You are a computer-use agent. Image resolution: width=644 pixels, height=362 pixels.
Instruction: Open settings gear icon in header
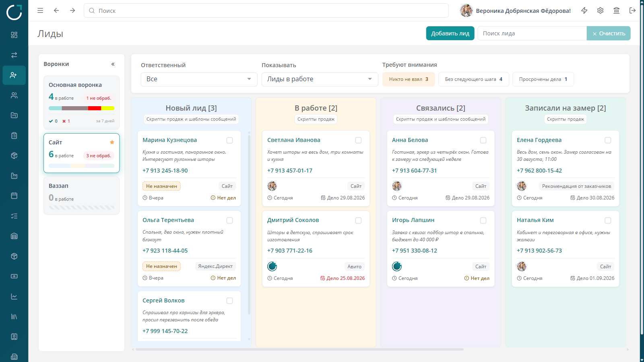601,10
